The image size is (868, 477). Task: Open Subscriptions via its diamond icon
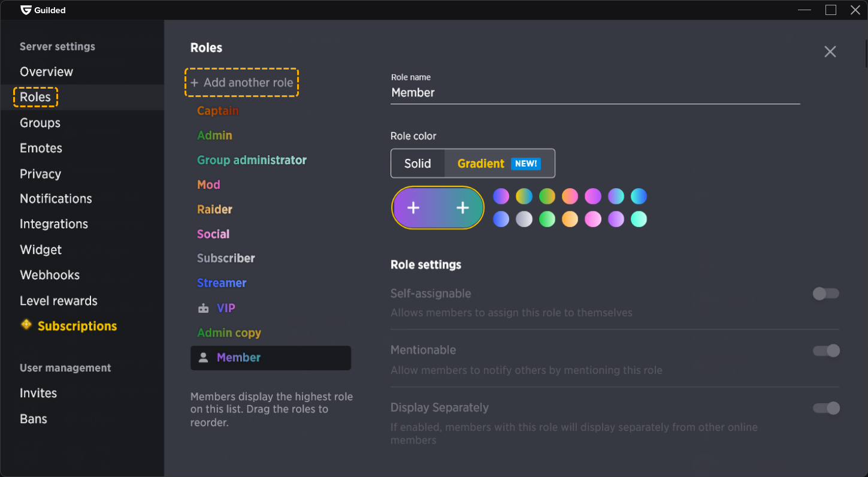(x=26, y=325)
